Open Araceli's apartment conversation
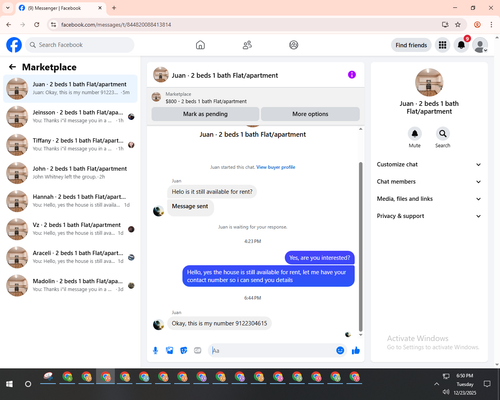This screenshot has height=400, width=500. [x=70, y=257]
